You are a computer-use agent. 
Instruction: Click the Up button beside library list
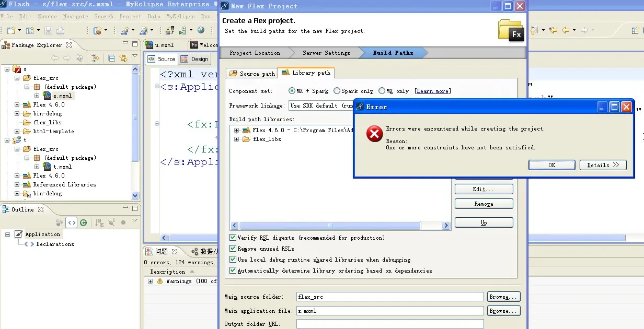tap(484, 222)
